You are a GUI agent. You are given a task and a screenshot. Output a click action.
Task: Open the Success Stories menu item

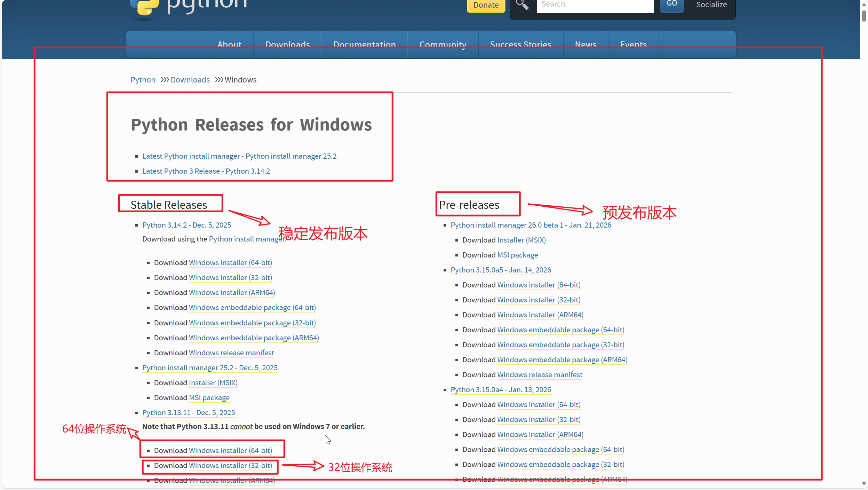(x=520, y=45)
